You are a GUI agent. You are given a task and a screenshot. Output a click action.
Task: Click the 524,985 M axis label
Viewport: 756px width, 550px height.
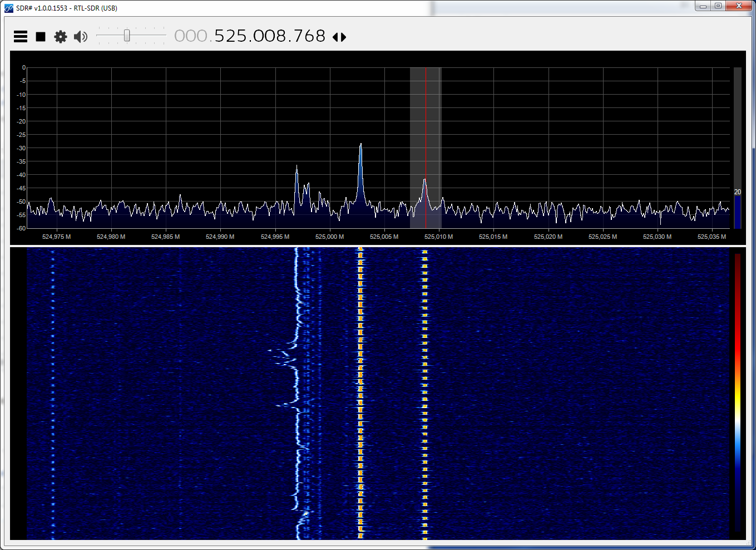[165, 237]
